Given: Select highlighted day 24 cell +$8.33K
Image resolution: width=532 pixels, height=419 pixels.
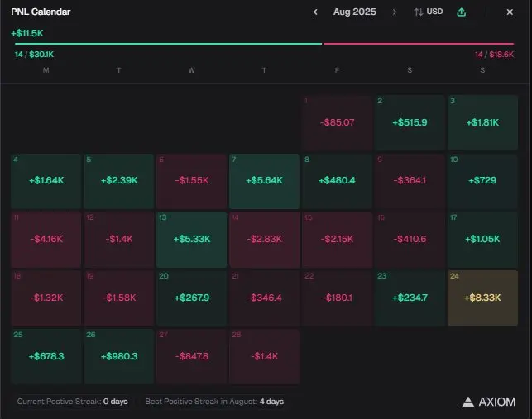Looking at the screenshot, I should (482, 298).
